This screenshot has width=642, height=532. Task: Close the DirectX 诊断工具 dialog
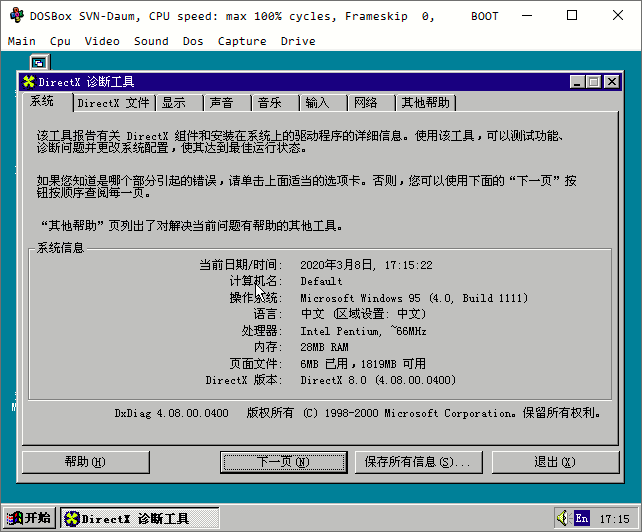click(612, 82)
